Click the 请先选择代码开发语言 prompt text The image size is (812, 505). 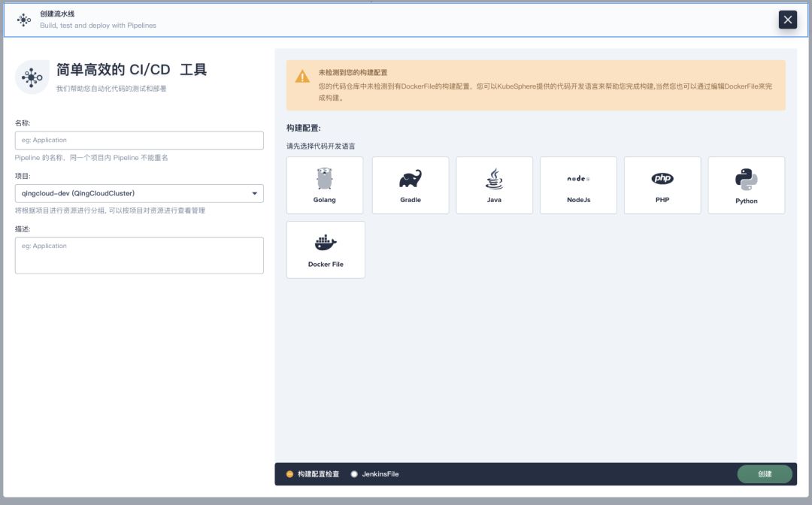[320, 146]
